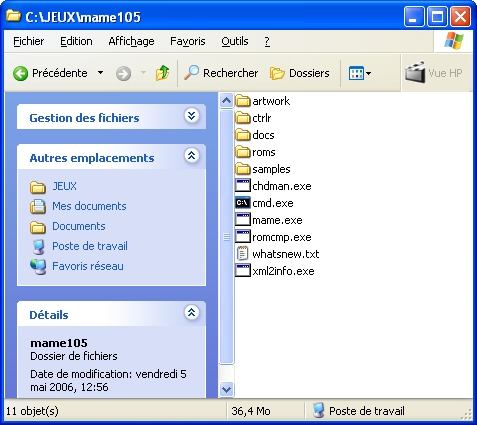The width and height of the screenshot is (477, 425).
Task: Open the Affichage views dropdown icon
Action: coord(360,73)
